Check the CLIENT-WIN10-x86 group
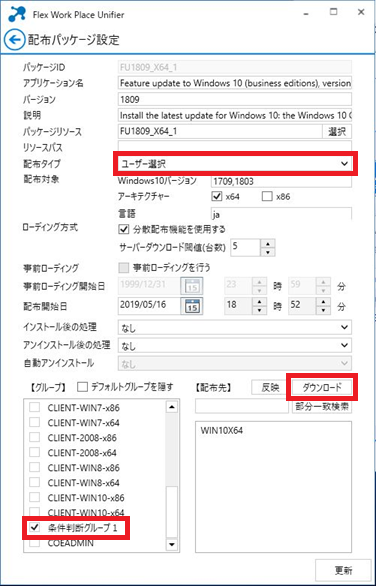Image resolution: width=376 pixels, height=586 pixels. 34,497
